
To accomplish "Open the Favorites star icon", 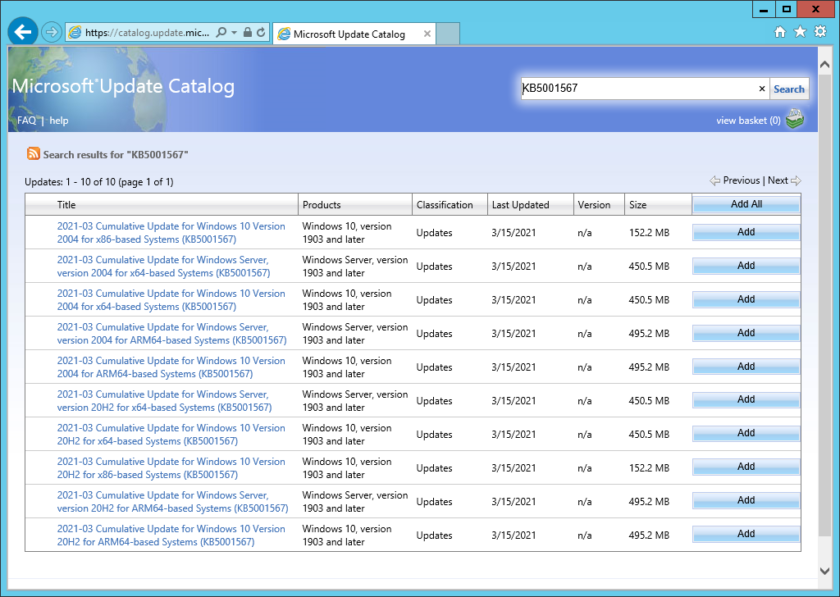I will [x=800, y=32].
